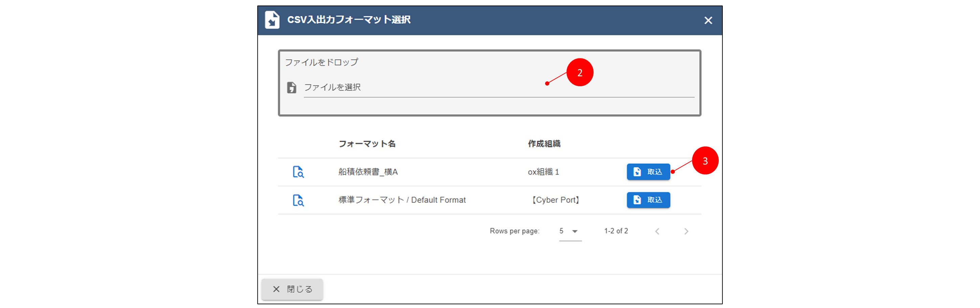The width and height of the screenshot is (980, 308).
Task: Select the 標準フォーマット / Default Format name
Action: (402, 200)
